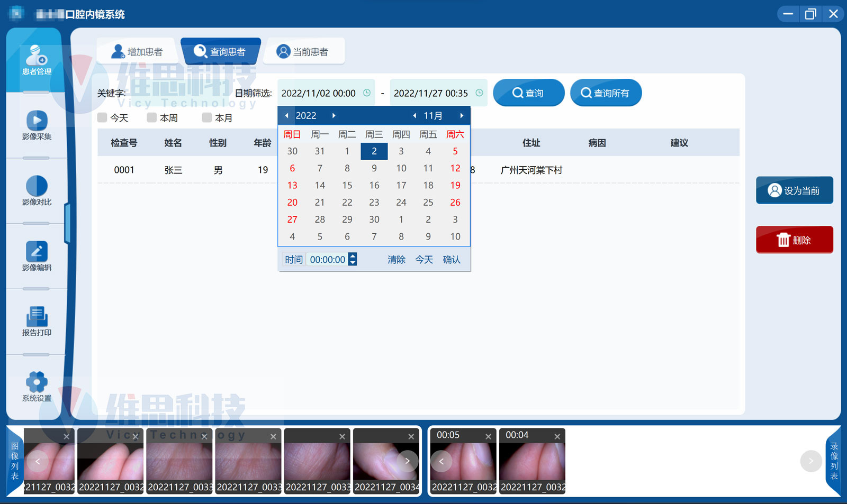This screenshot has height=504, width=847.
Task: Tick the 本月 filter checkbox
Action: coord(207,117)
